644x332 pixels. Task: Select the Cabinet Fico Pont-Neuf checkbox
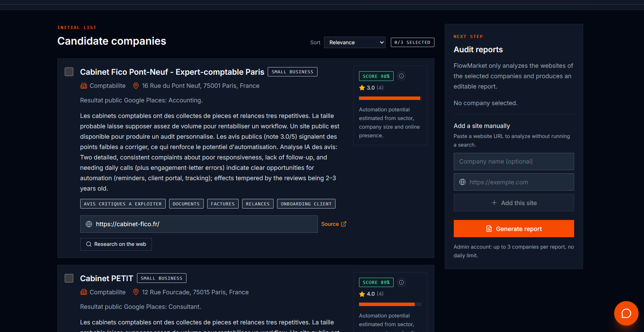pos(69,72)
